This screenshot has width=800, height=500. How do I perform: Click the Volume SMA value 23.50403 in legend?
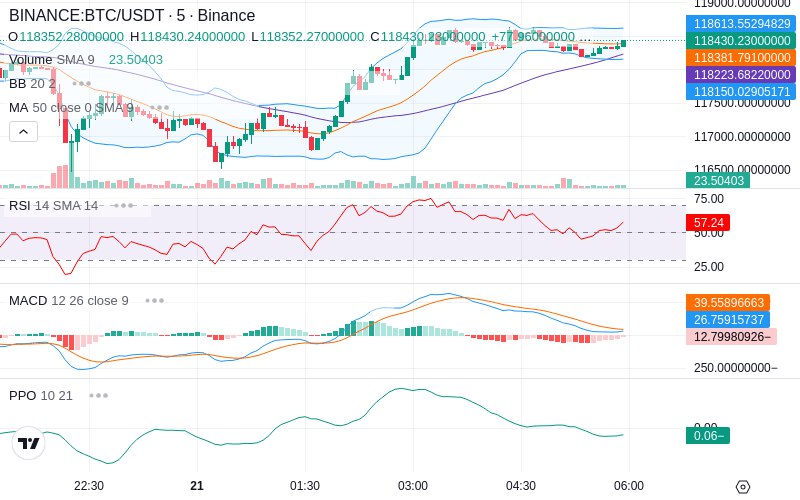[x=136, y=60]
